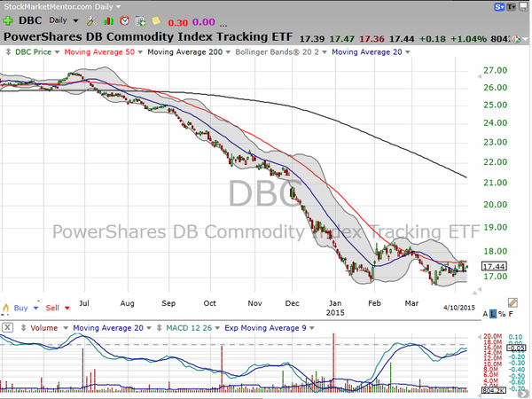Image resolution: width=532 pixels, height=399 pixels.
Task: Click the Sell button
Action: pos(52,308)
